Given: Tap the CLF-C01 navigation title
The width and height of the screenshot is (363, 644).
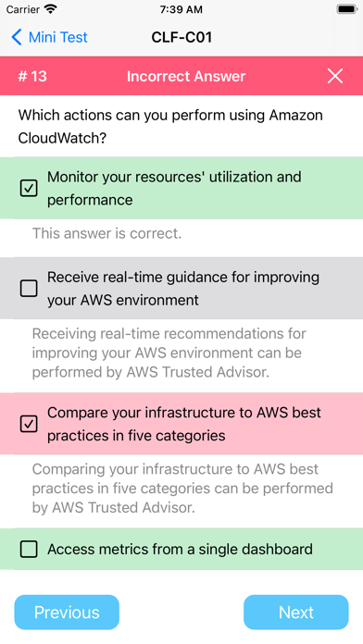Looking at the screenshot, I should (x=181, y=37).
